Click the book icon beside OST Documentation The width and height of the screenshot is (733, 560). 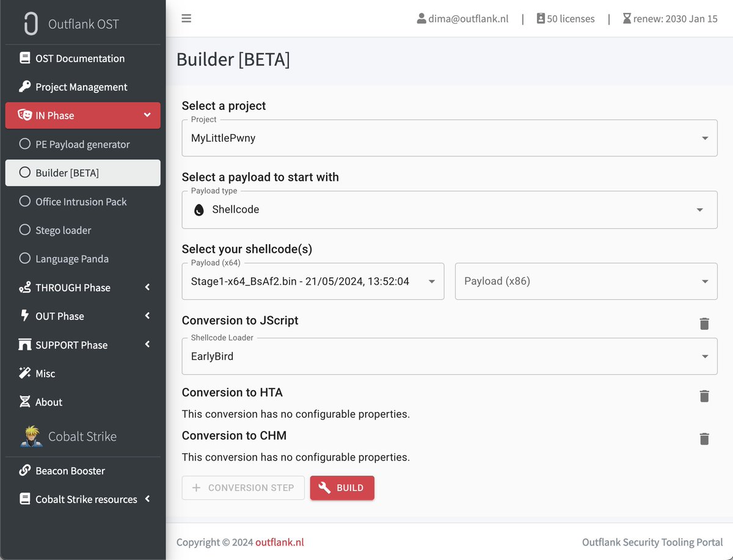24,58
